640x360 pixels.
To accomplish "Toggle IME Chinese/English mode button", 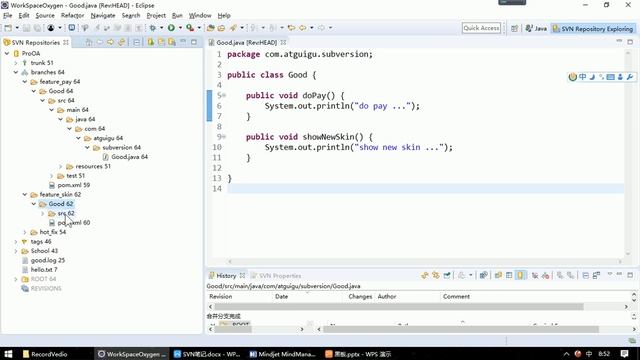I will [x=582, y=77].
